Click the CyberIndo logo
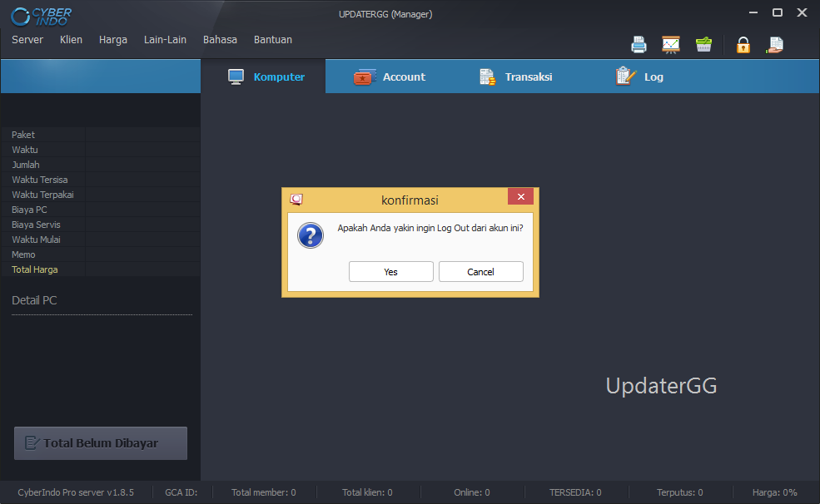 pos(42,17)
